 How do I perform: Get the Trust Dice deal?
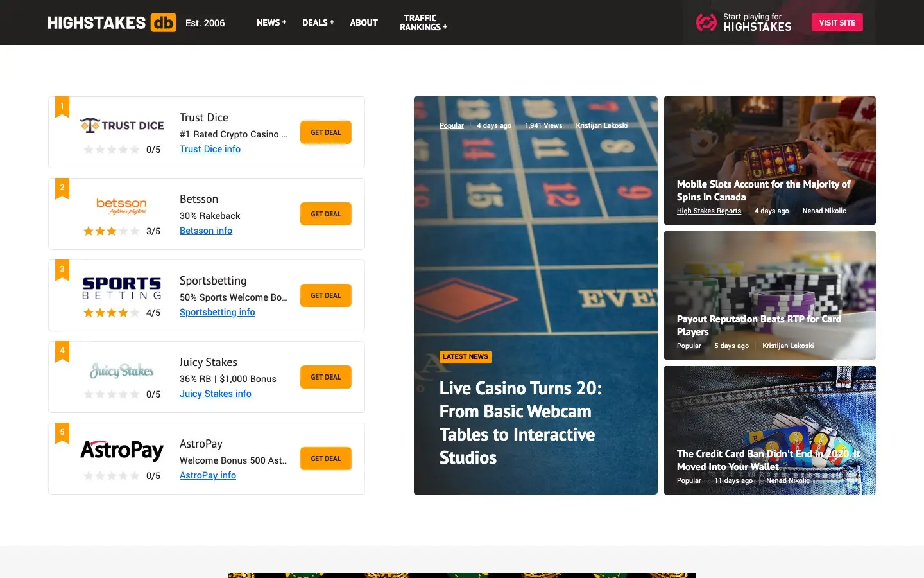[x=326, y=132]
